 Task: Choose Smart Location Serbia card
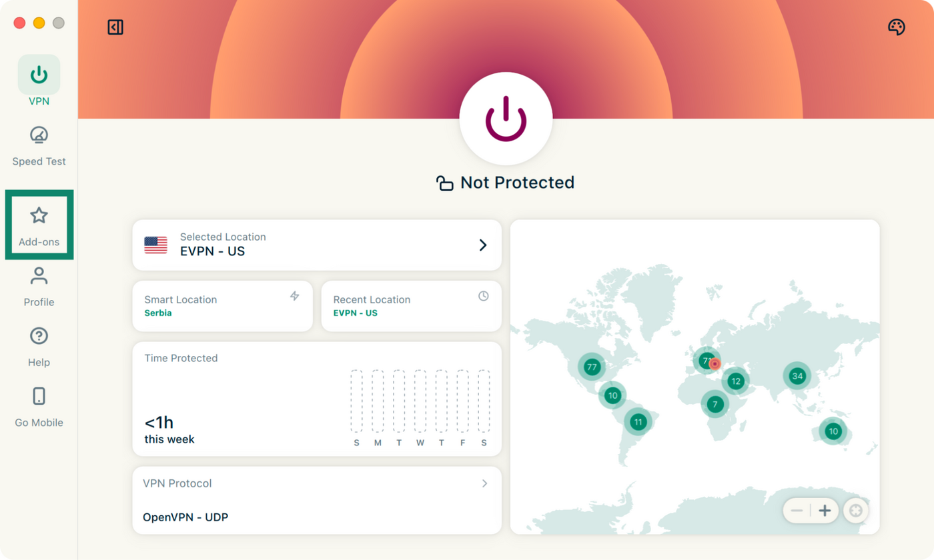point(223,306)
